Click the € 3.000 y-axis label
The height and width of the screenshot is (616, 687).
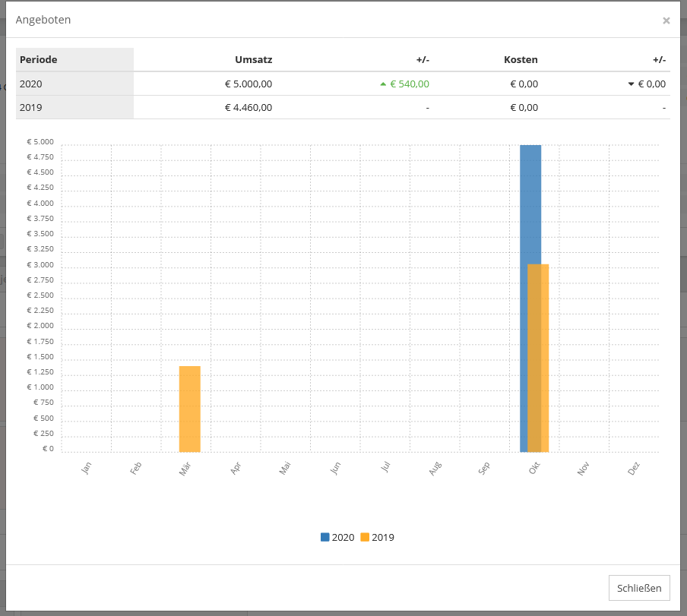(40, 264)
